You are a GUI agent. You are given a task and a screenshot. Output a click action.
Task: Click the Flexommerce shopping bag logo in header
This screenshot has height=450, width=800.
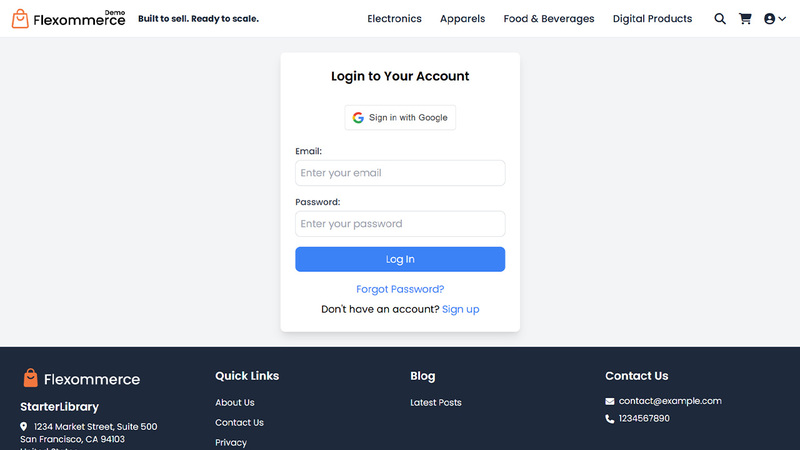(20, 18)
